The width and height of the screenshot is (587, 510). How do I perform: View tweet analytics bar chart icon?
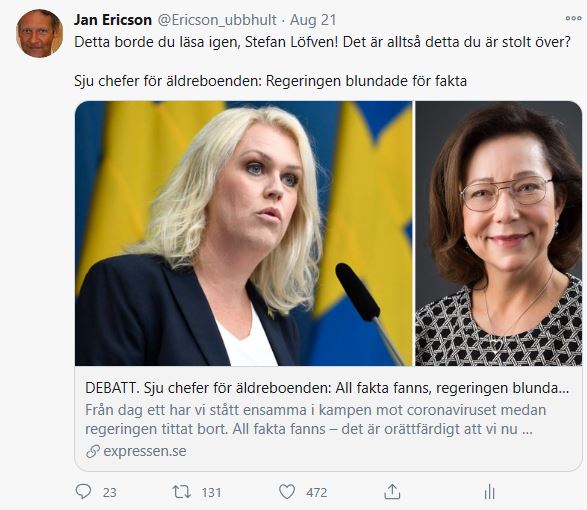(x=489, y=492)
